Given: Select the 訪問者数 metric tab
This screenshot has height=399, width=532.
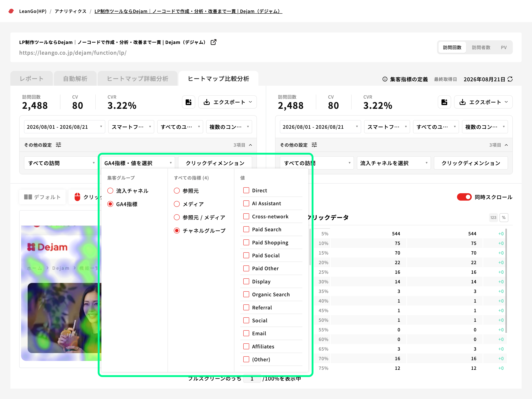Looking at the screenshot, I should pos(481,47).
